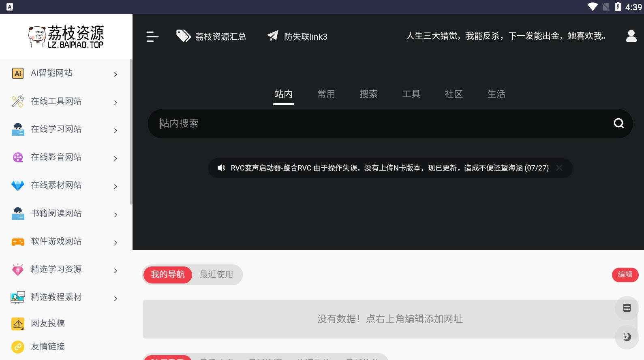
Task: Open 网友投稿 from the sidebar
Action: click(x=48, y=323)
